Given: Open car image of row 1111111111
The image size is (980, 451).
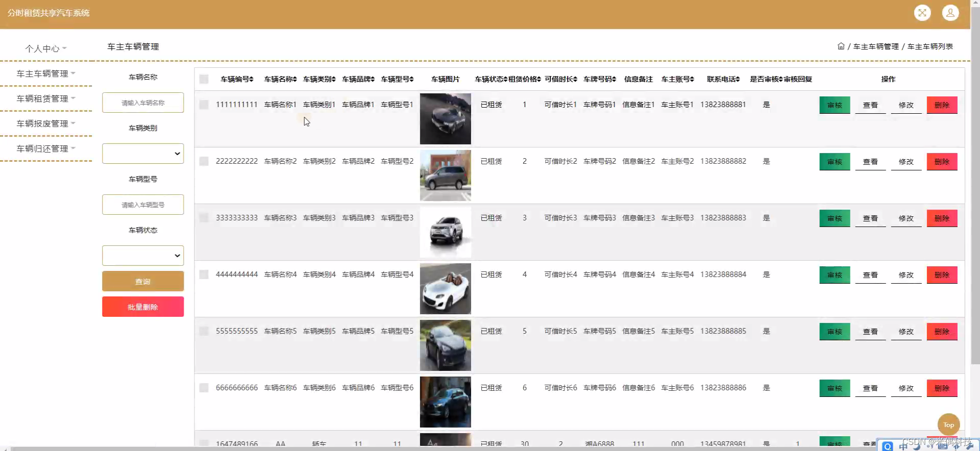Looking at the screenshot, I should (x=445, y=119).
